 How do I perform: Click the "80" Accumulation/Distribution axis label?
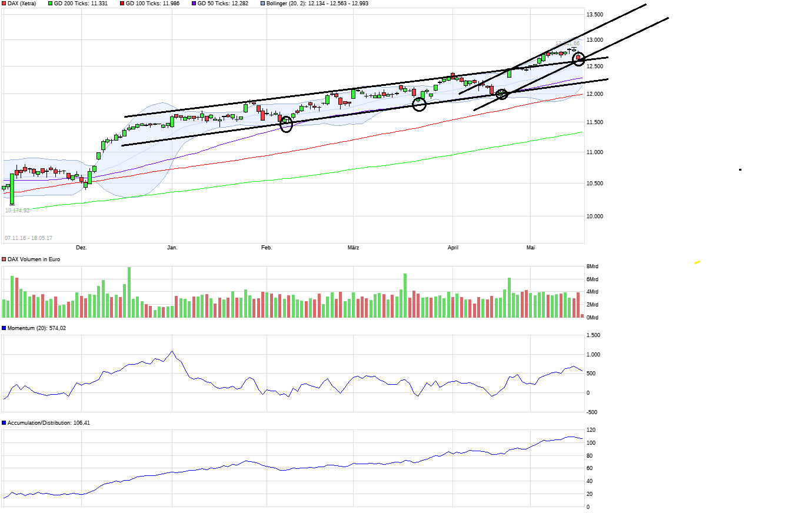click(x=590, y=456)
